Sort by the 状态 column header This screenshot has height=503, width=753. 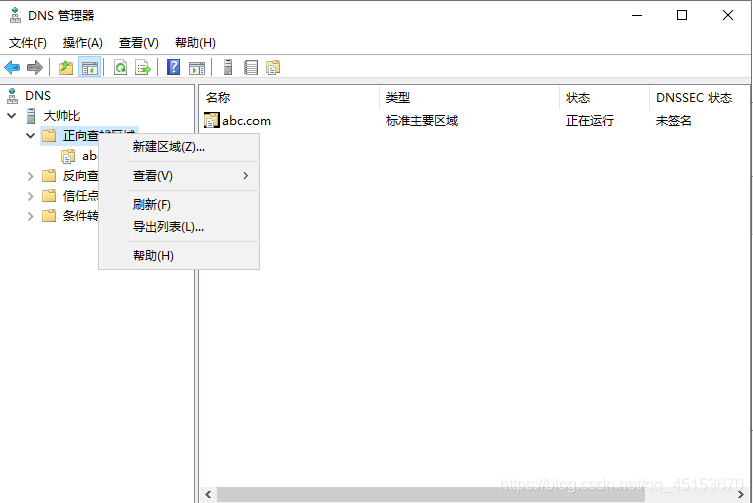point(604,98)
